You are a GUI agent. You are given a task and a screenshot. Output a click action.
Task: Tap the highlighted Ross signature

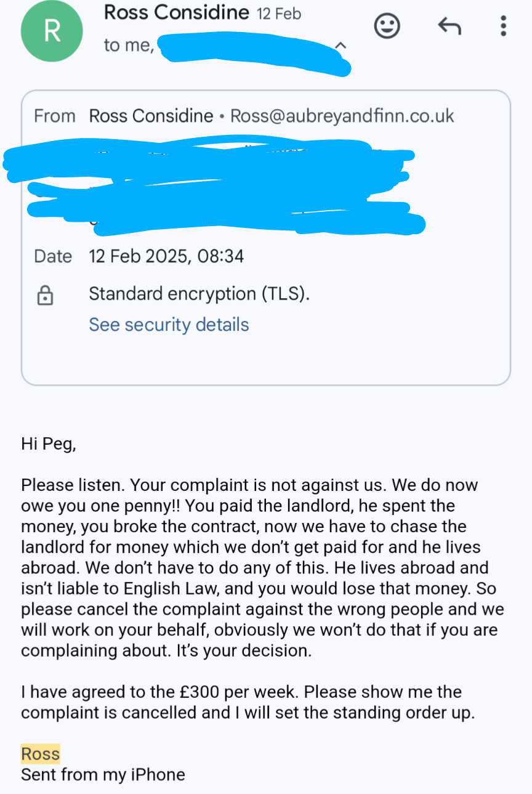pos(41,753)
